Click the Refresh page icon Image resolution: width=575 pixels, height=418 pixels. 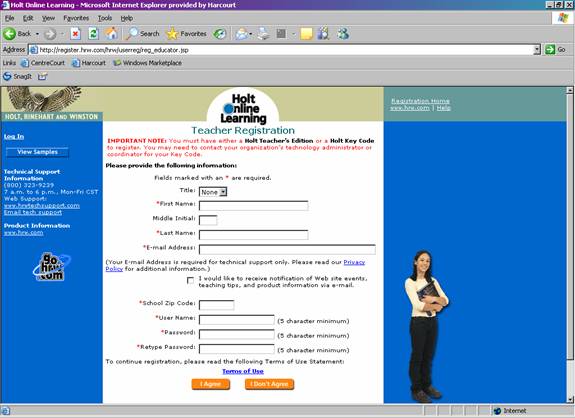pos(94,34)
